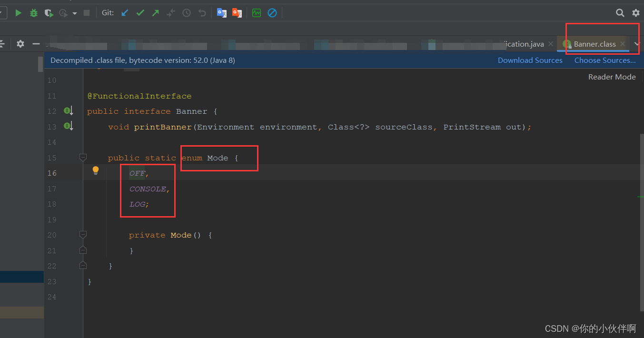The image size is (644, 338).
Task: Show Git history with the clock icon
Action: 187,13
